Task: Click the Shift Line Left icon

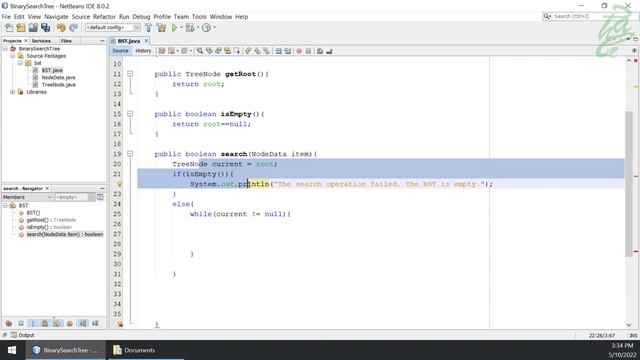Action: coord(278,51)
